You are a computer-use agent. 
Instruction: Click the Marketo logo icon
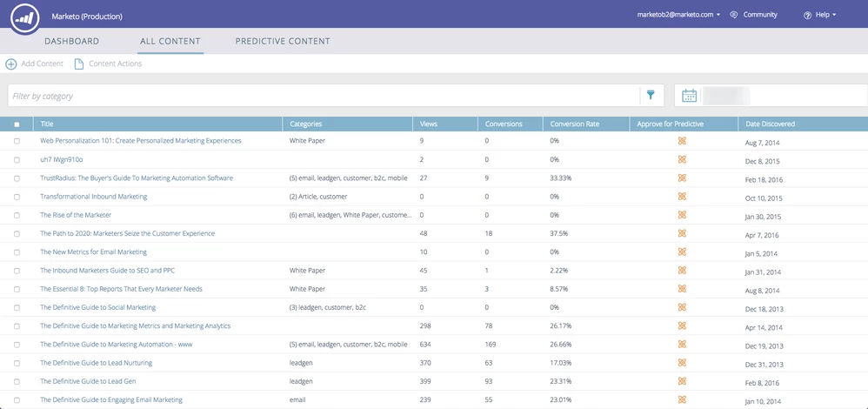pos(26,17)
